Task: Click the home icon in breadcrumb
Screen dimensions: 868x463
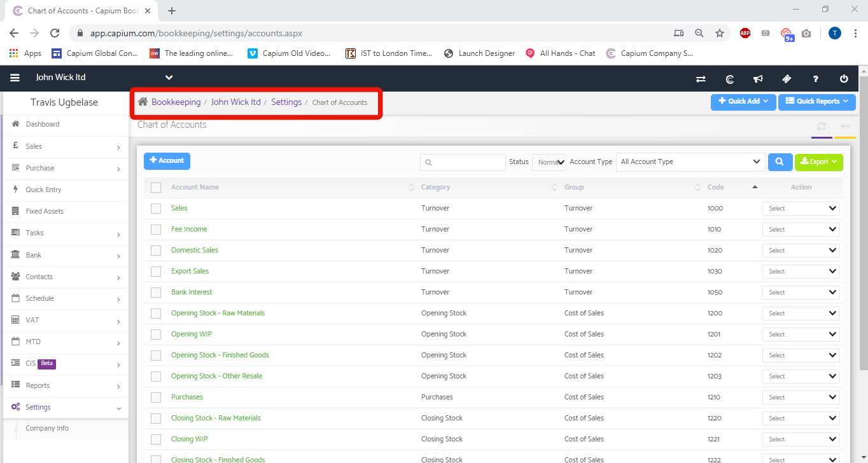Action: coord(143,102)
